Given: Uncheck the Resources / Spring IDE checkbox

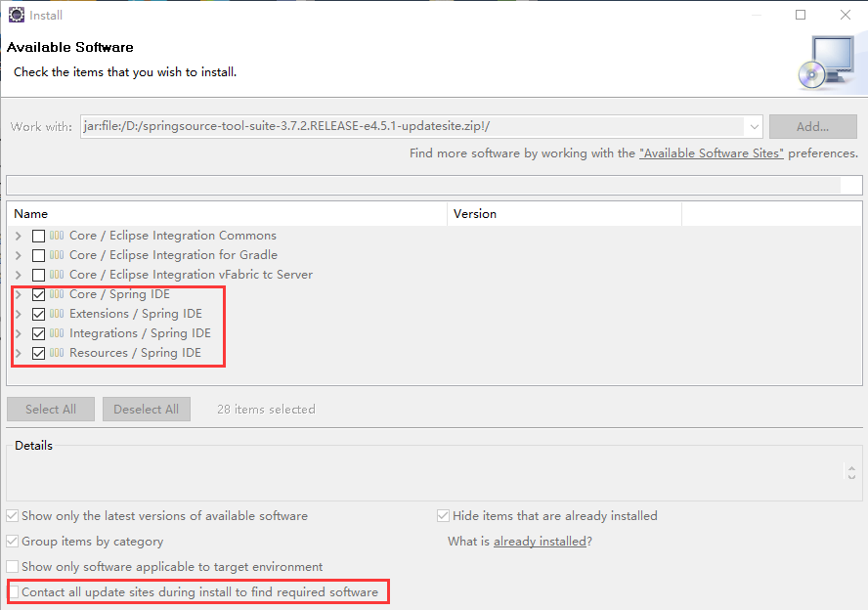Looking at the screenshot, I should (38, 353).
